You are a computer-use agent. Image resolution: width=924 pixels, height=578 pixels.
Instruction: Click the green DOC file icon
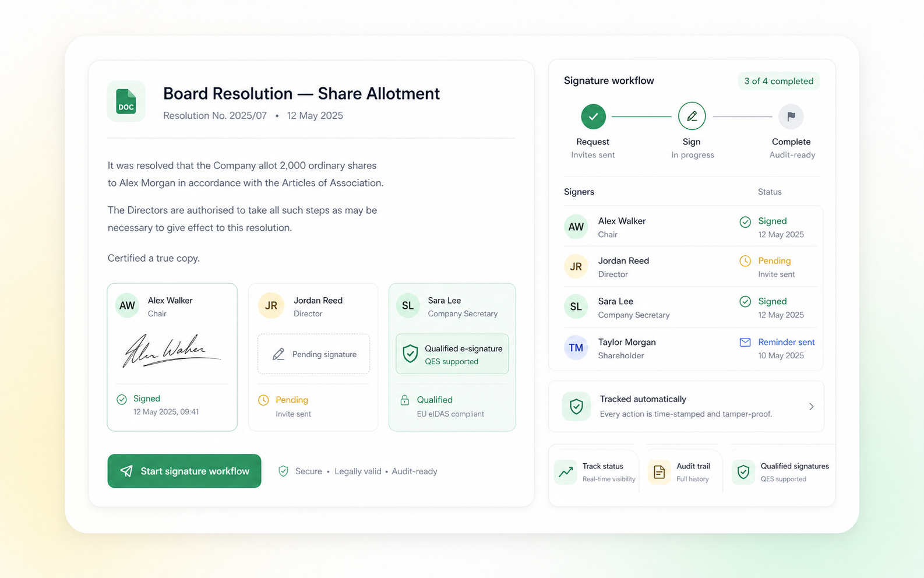(126, 101)
